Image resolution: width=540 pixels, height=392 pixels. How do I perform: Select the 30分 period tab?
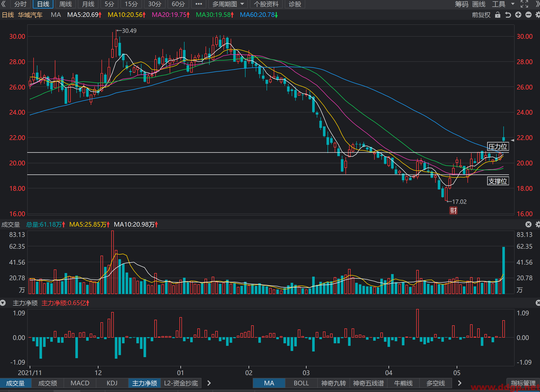(x=155, y=4)
